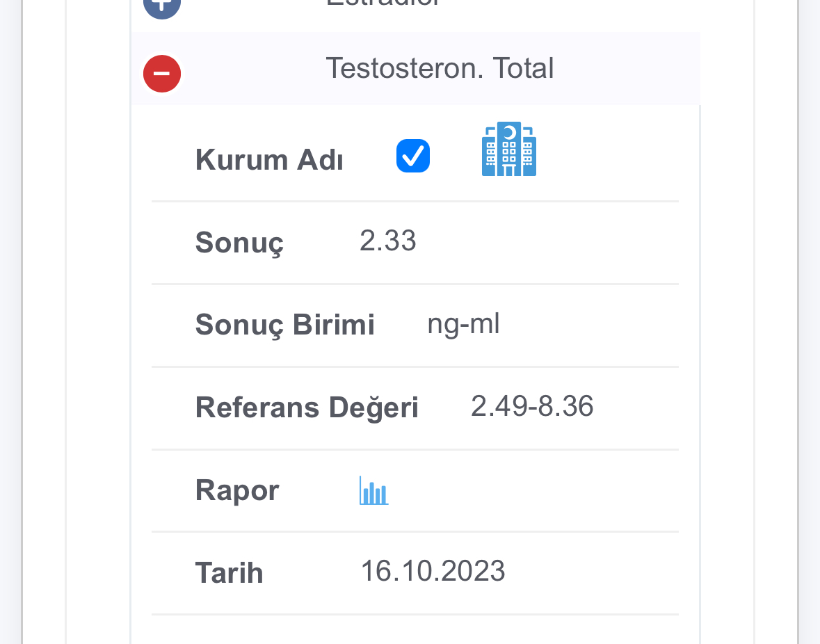This screenshot has width=820, height=644.
Task: Click the partially visible Estradiol test name
Action: (383, 3)
